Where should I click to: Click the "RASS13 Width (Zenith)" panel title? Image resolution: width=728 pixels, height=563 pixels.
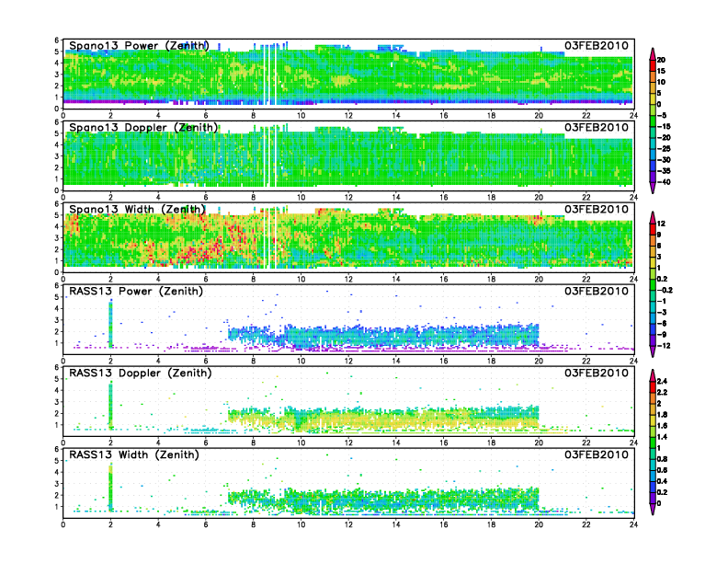pyautogui.click(x=133, y=454)
